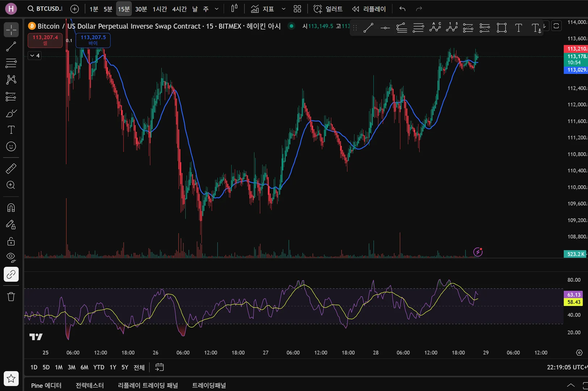Delete drawings with the trash icon
This screenshot has width=588, height=391.
point(11,297)
